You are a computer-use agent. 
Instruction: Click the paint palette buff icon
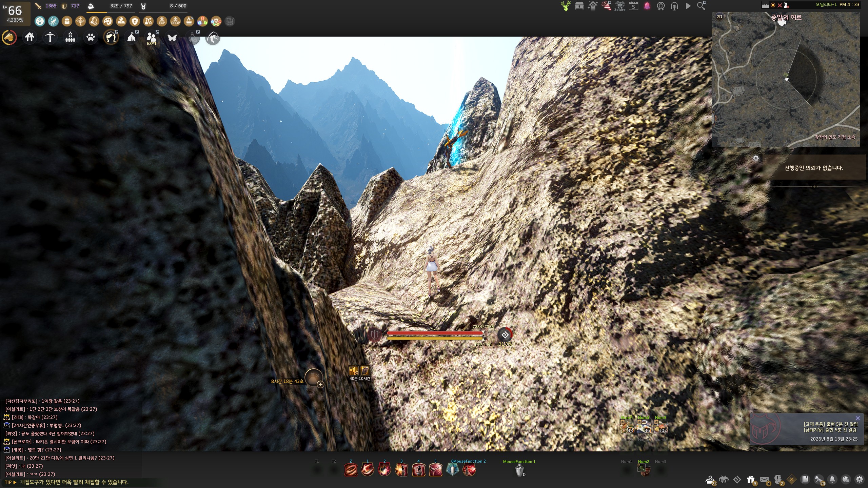click(x=107, y=21)
